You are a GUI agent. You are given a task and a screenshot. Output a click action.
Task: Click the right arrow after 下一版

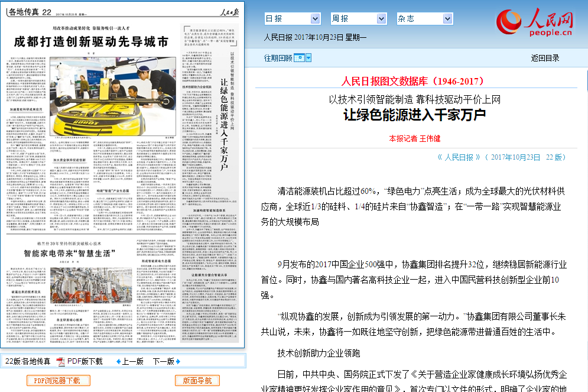pyautogui.click(x=178, y=361)
